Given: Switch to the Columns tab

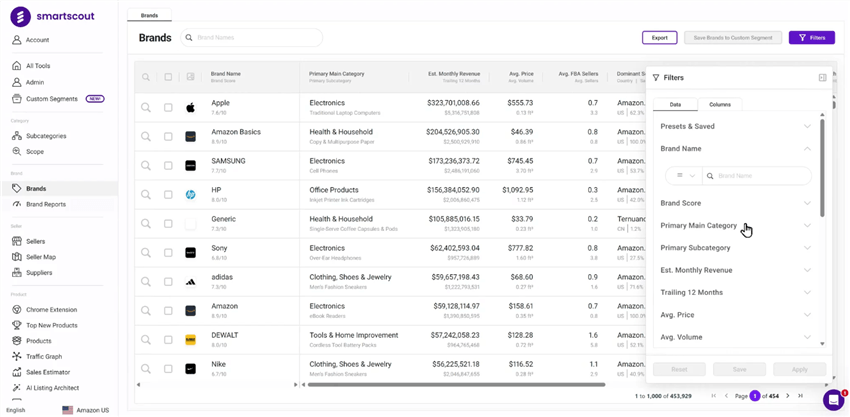Looking at the screenshot, I should coord(719,105).
